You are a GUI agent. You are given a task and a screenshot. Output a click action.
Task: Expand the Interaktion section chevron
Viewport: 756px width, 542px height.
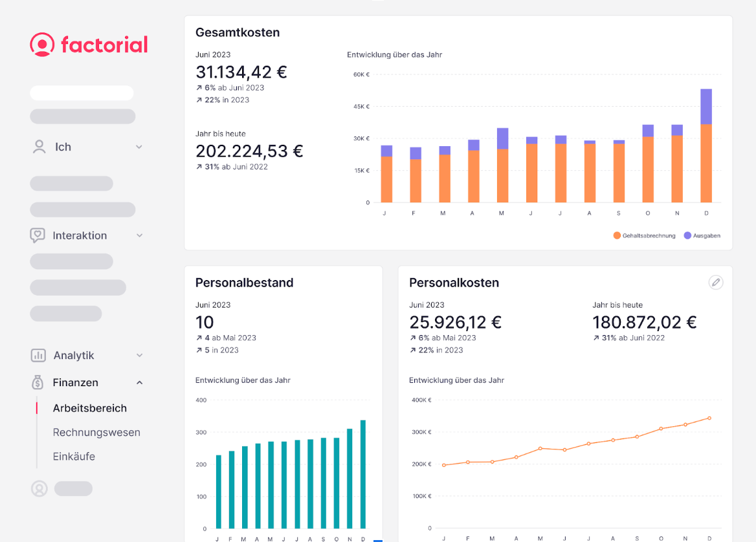[x=139, y=236]
